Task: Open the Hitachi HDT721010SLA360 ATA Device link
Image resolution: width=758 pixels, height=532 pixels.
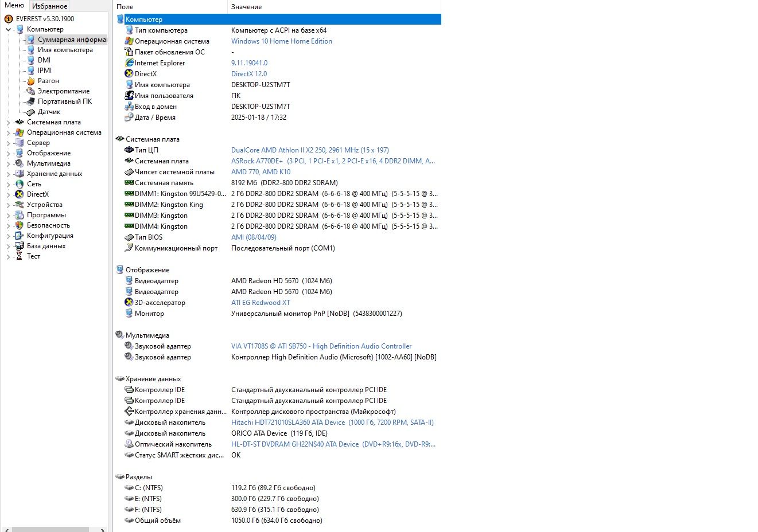Action: (332, 423)
